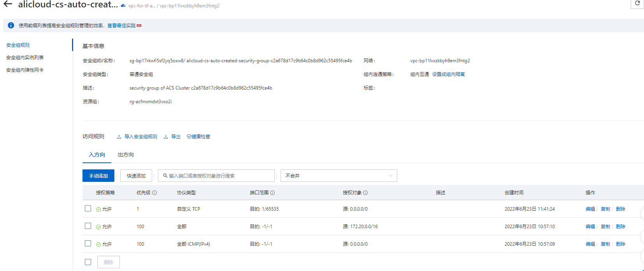
Task: Click the 设置成组内隔离 link
Action: pyautogui.click(x=448, y=74)
